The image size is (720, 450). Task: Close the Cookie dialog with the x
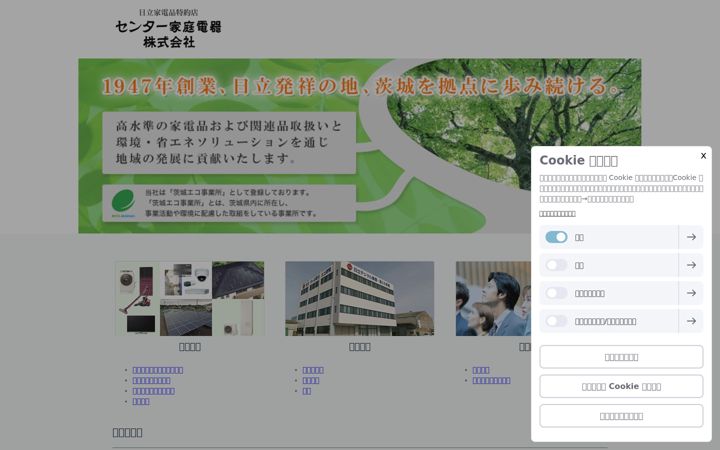pyautogui.click(x=703, y=156)
